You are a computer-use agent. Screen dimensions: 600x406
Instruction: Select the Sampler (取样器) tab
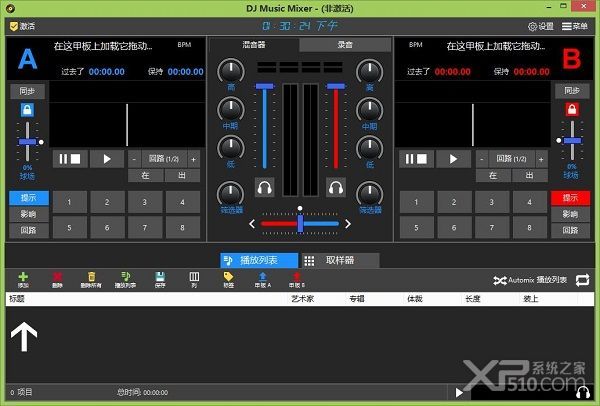(x=340, y=260)
